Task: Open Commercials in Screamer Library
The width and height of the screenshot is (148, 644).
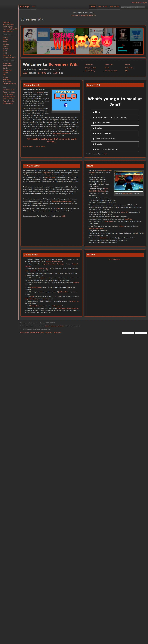Action: (x=7, y=70)
